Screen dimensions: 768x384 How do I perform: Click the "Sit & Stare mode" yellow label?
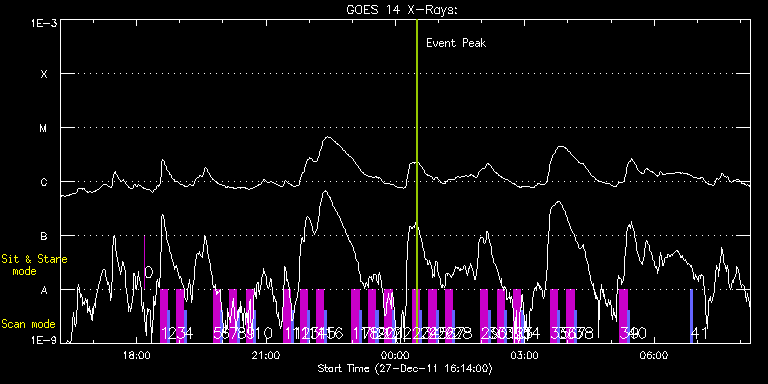(x=34, y=264)
